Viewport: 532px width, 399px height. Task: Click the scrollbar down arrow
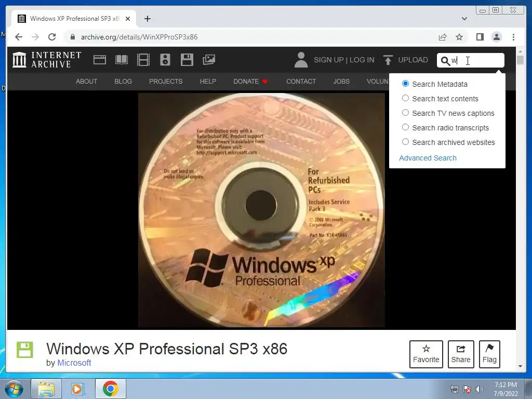coord(520,366)
